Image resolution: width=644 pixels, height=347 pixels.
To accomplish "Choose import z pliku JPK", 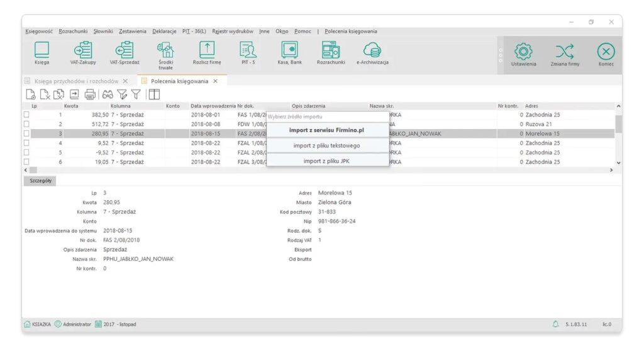I will pos(328,161).
